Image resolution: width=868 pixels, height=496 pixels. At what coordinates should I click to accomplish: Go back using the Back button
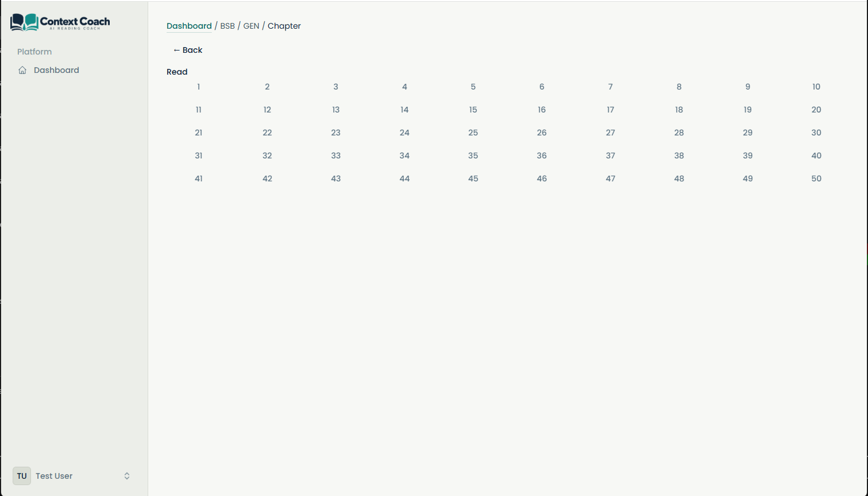[188, 50]
